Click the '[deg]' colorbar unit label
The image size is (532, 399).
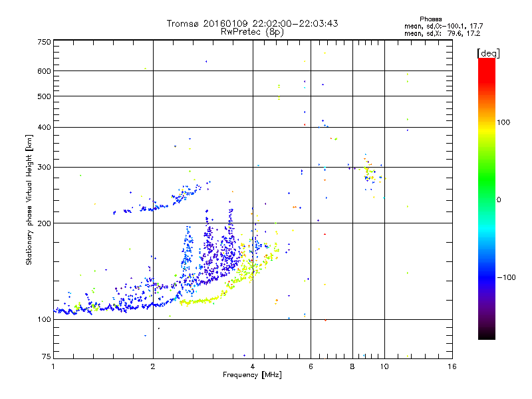[x=488, y=53]
